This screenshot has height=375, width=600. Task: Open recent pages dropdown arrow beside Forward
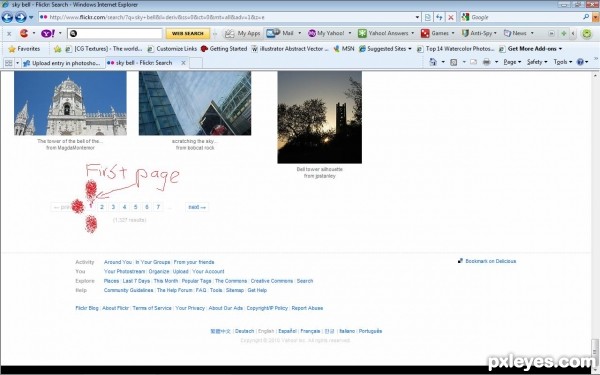[x=31, y=17]
